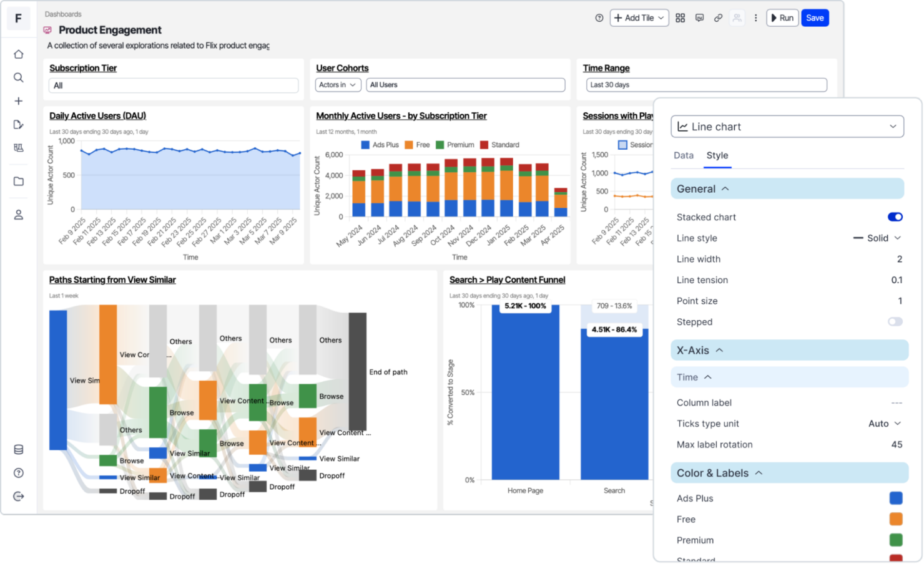Save the Product Engagement dashboard
This screenshot has width=924, height=564.
pyautogui.click(x=815, y=17)
